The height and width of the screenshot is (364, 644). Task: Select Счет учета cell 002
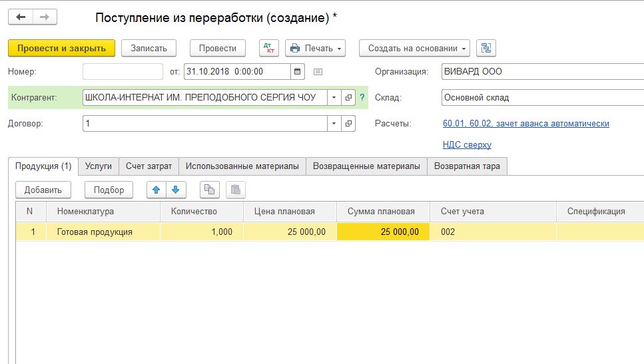(x=493, y=232)
